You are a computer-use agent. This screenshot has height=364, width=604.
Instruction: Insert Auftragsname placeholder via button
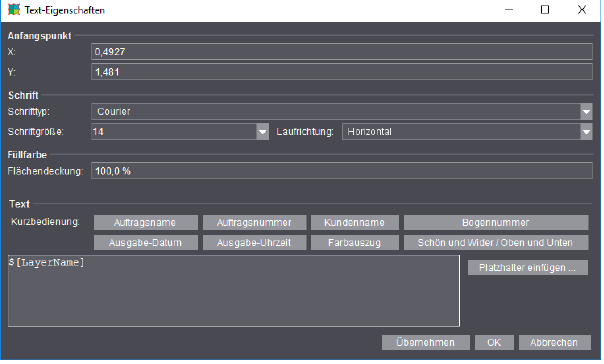pyautogui.click(x=146, y=223)
